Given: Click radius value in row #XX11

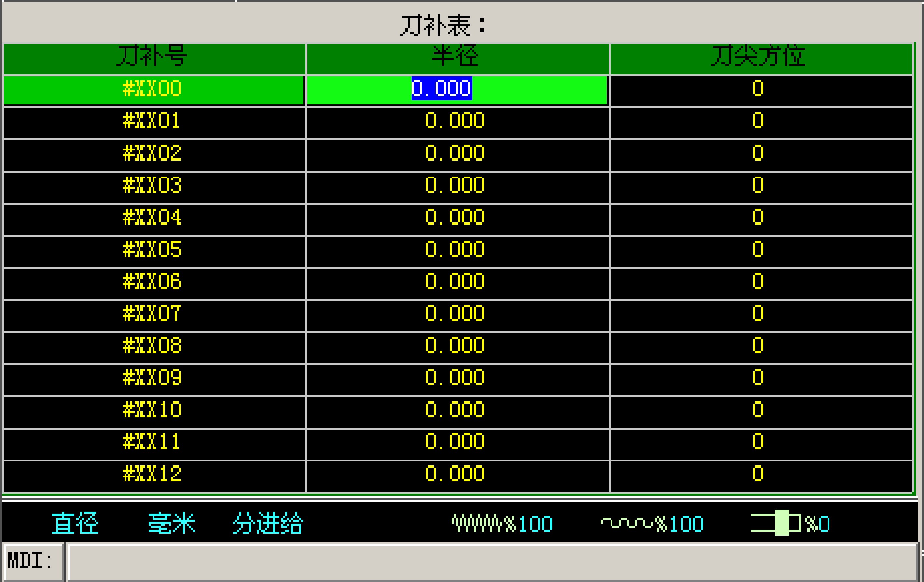Looking at the screenshot, I should click(x=457, y=445).
